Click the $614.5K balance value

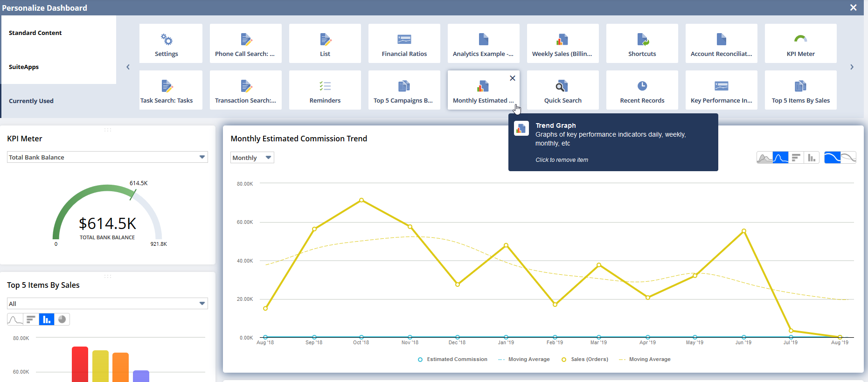point(107,223)
